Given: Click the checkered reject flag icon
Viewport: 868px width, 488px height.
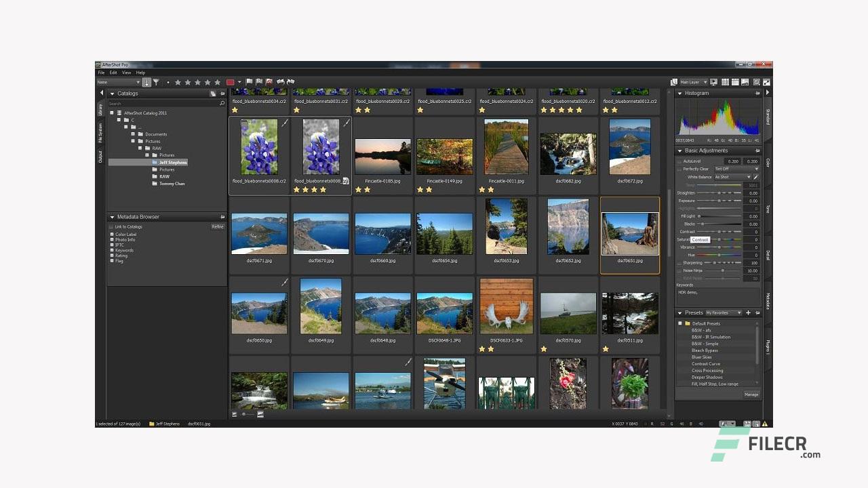Looking at the screenshot, I should tap(259, 81).
